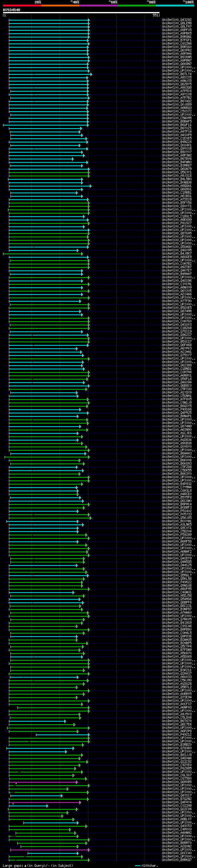Select hit UniRef100_Q874N9
Viewport: 197px width, 868px height.
(177, 426)
